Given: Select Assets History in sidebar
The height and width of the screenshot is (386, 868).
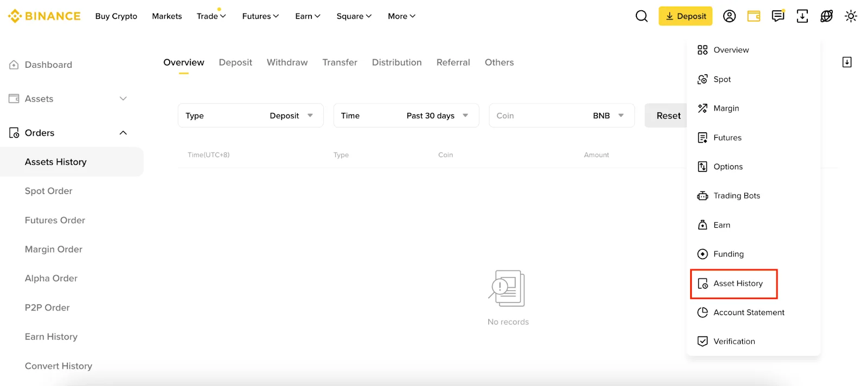Looking at the screenshot, I should pos(72,162).
